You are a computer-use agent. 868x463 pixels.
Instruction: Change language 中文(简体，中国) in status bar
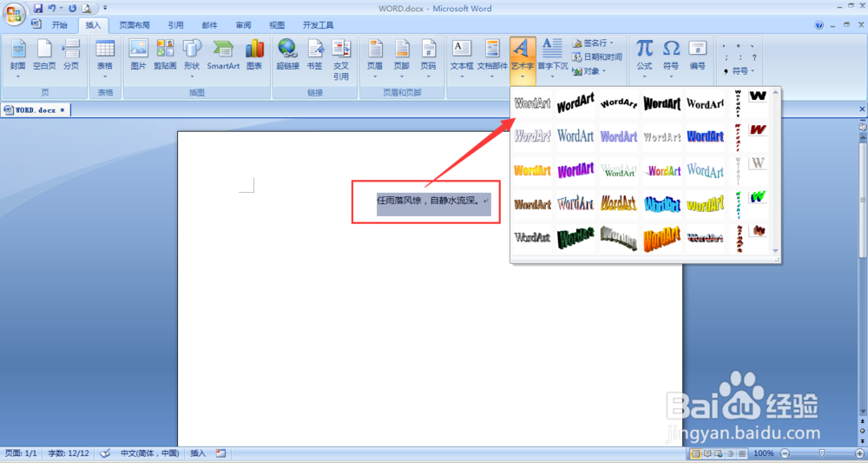coord(149,453)
